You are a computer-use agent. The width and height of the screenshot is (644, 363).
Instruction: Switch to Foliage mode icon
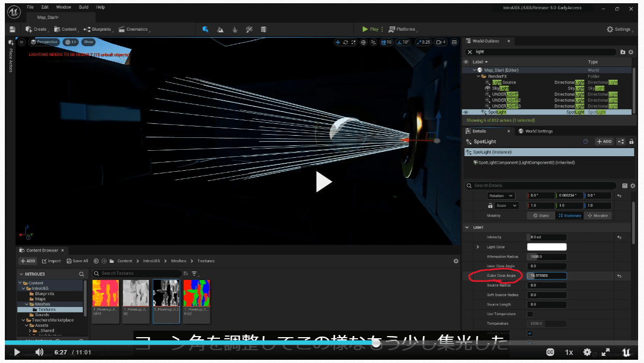(235, 29)
